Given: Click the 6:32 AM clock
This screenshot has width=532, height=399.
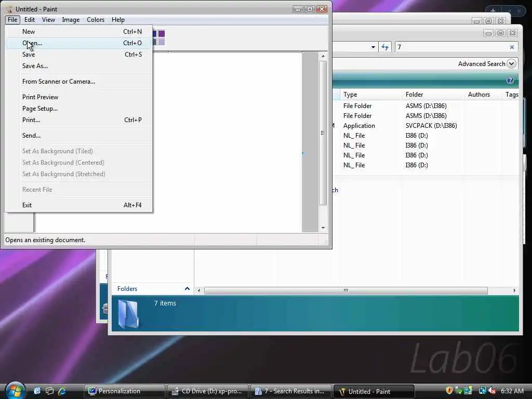Looking at the screenshot, I should pos(512,391).
